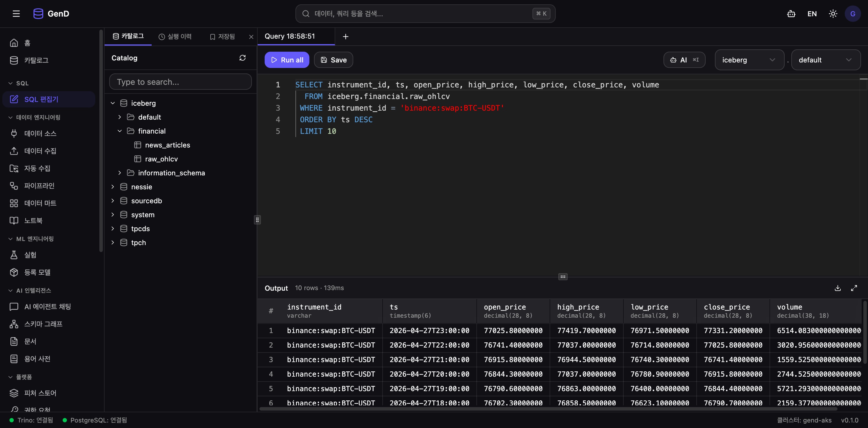Switch language with the EN button
This screenshot has height=428, width=868.
[812, 13]
